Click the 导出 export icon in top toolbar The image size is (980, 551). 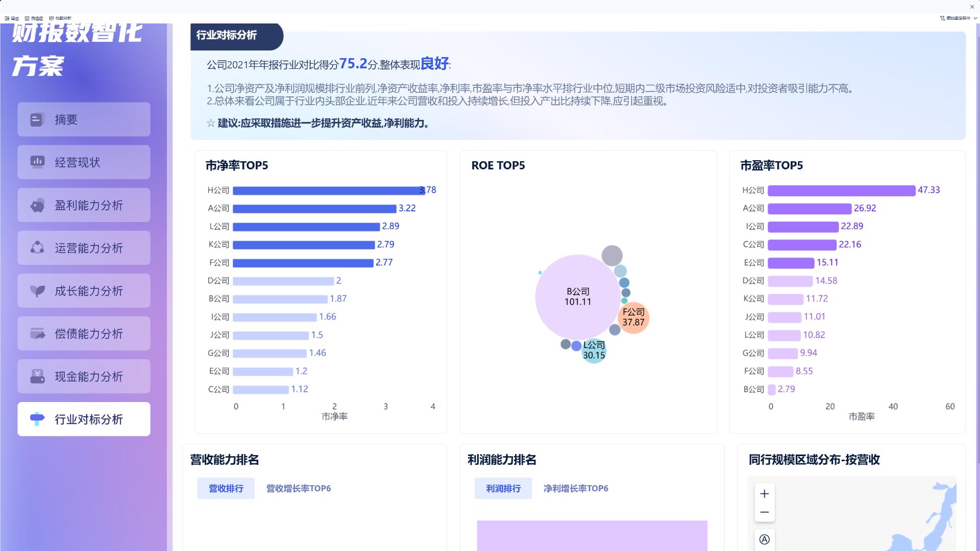pyautogui.click(x=7, y=18)
